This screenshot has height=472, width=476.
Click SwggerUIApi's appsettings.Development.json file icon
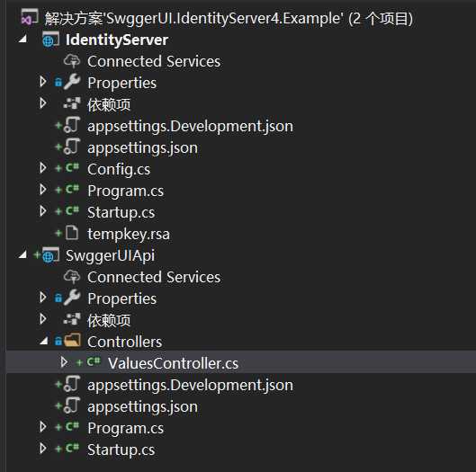72,384
